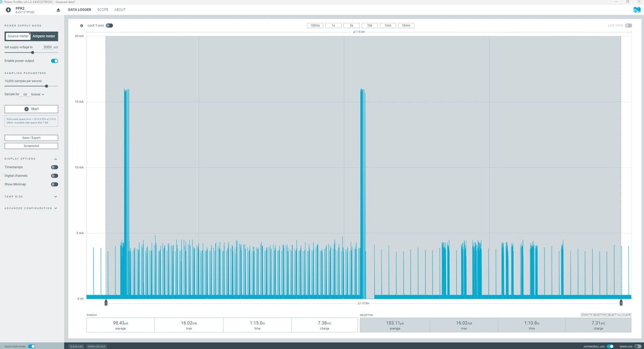
Task: Click the Save / Export button
Action: pyautogui.click(x=31, y=138)
